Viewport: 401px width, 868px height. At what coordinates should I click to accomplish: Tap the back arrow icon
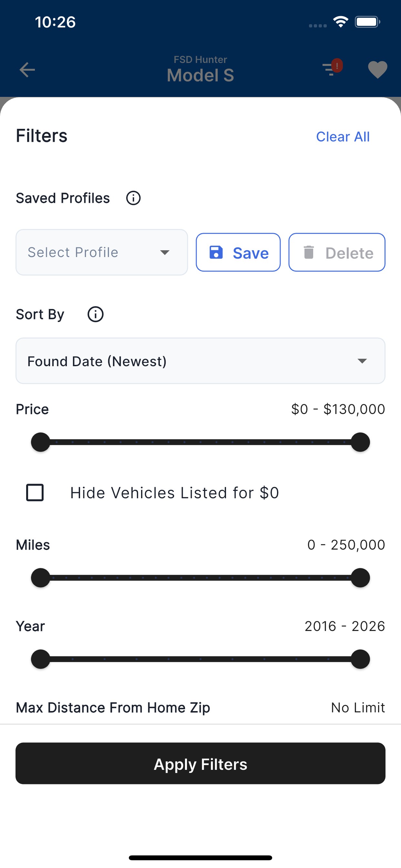[x=27, y=70]
